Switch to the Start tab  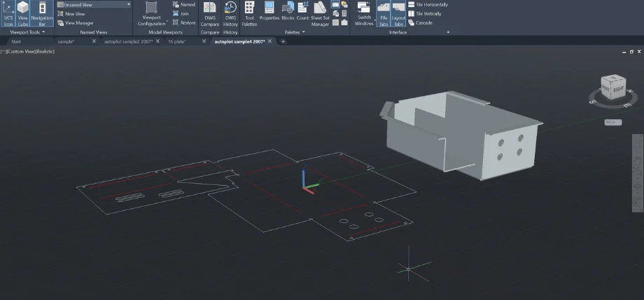click(16, 41)
